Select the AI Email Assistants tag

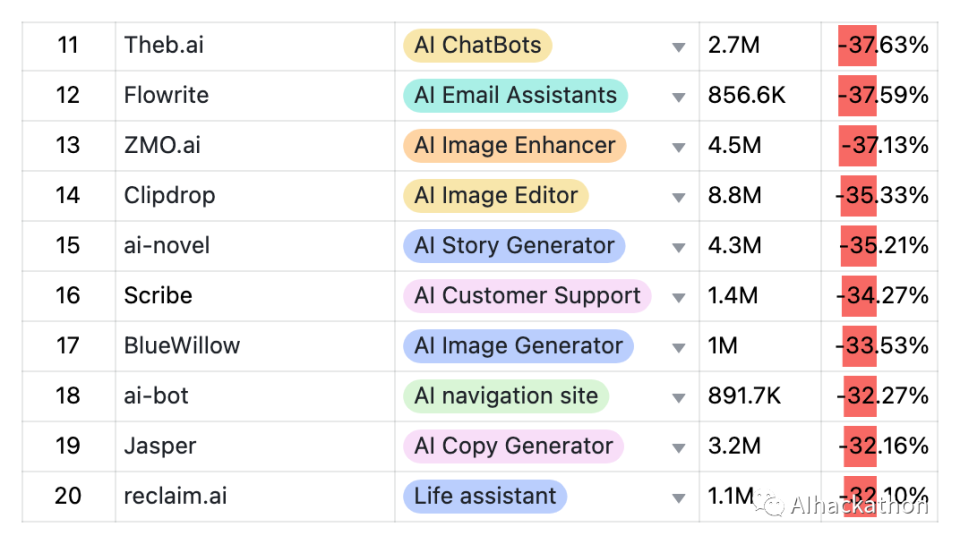[514, 95]
